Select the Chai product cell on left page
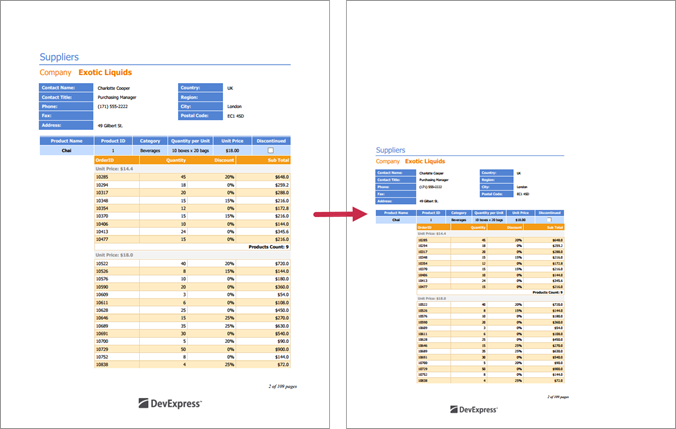This screenshot has height=429, width=676. (x=66, y=150)
